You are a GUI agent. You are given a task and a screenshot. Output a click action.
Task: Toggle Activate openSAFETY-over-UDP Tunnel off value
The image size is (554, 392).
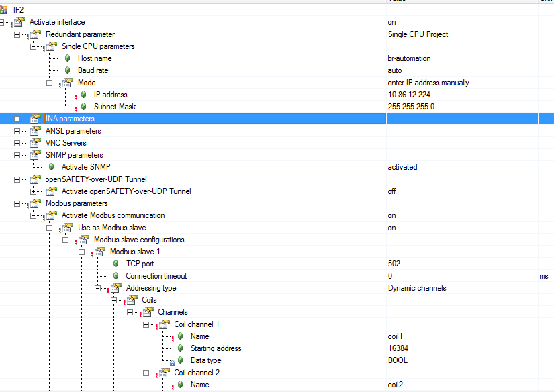point(393,191)
